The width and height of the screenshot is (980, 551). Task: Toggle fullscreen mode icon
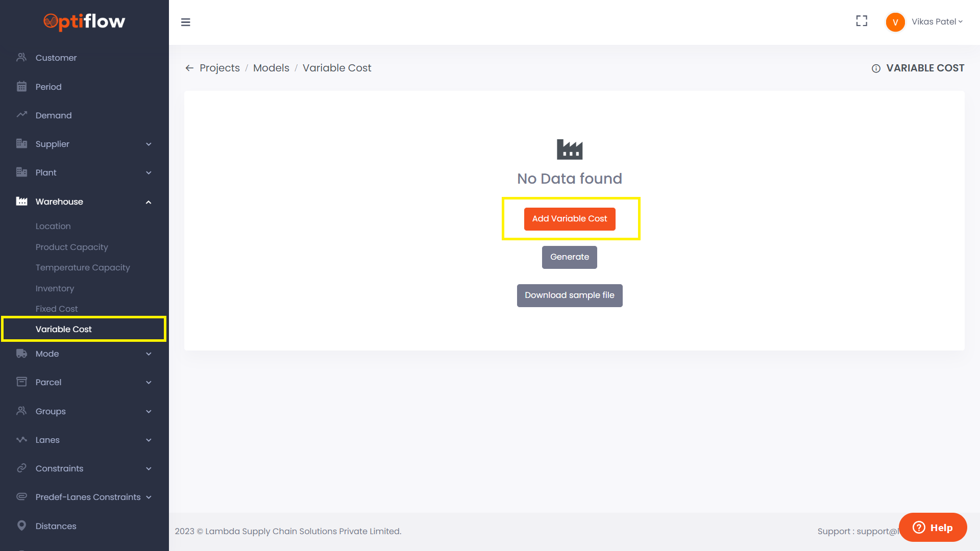click(x=862, y=21)
